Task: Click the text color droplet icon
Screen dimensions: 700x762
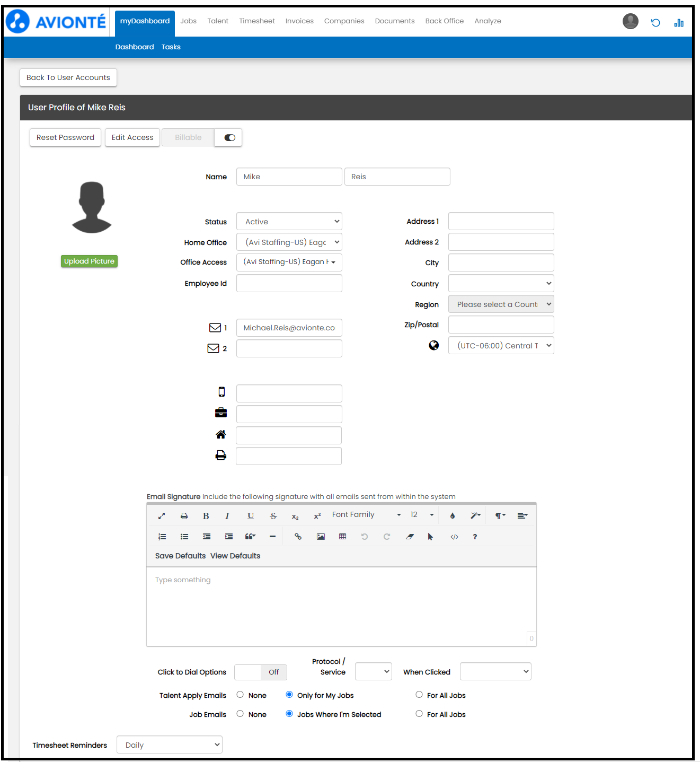Action: point(453,516)
